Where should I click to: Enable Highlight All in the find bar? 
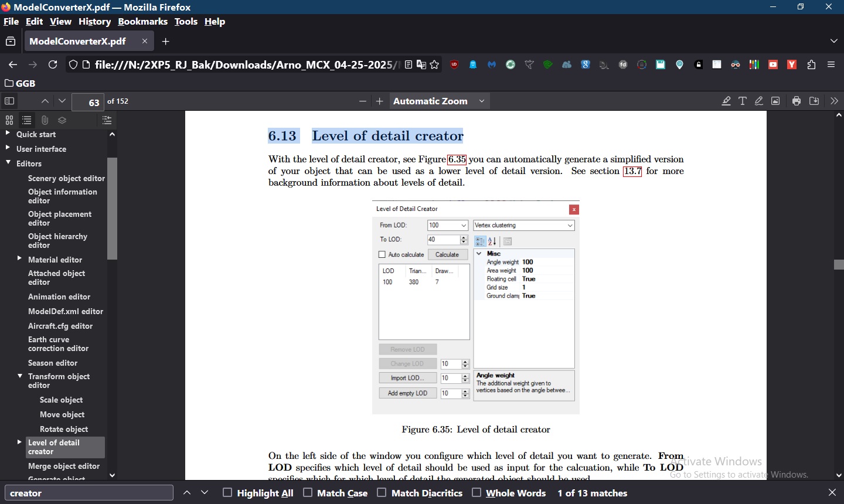tap(227, 493)
